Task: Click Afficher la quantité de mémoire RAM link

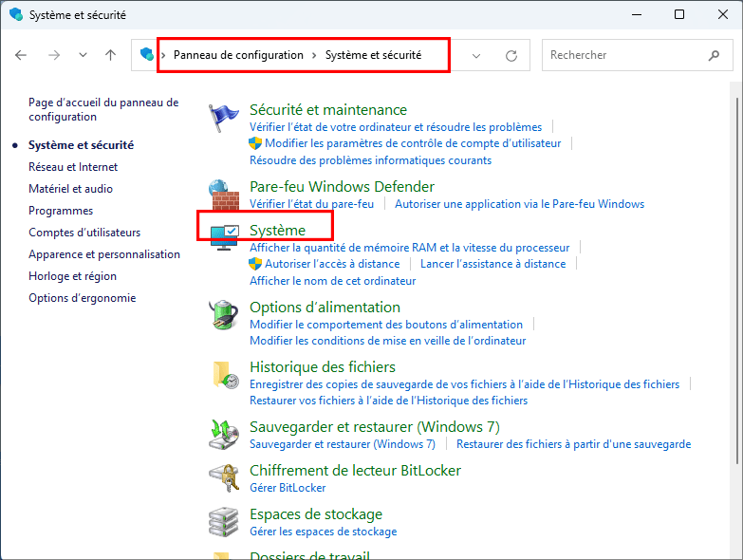Action: tap(409, 248)
